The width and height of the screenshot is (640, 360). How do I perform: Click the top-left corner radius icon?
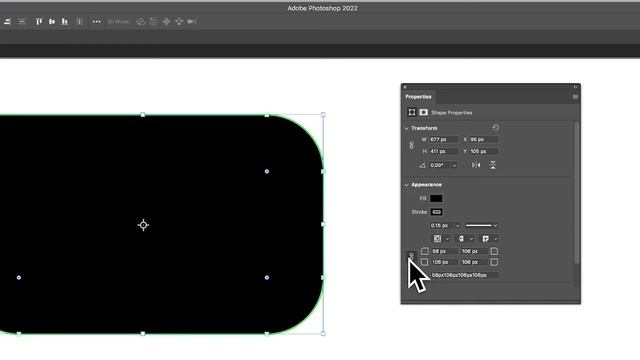[x=425, y=251]
